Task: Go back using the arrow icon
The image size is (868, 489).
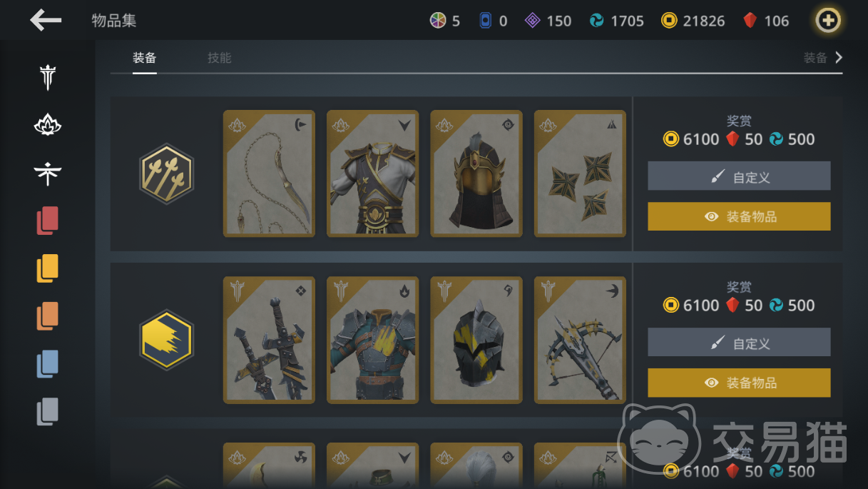Action: click(x=46, y=20)
